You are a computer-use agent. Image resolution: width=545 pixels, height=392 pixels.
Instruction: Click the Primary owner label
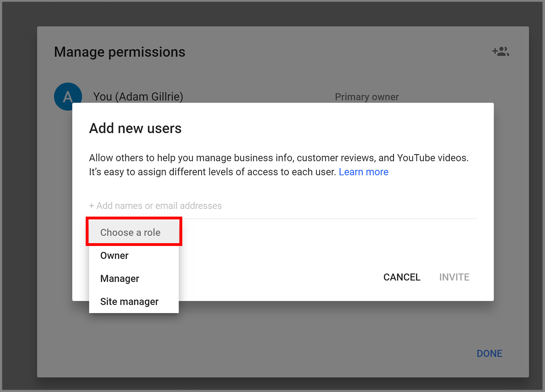tap(367, 97)
